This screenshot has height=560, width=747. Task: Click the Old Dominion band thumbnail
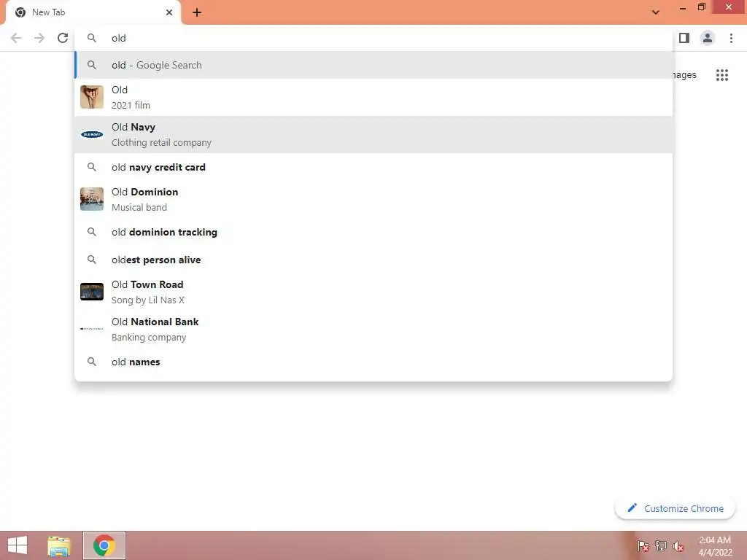pos(92,199)
